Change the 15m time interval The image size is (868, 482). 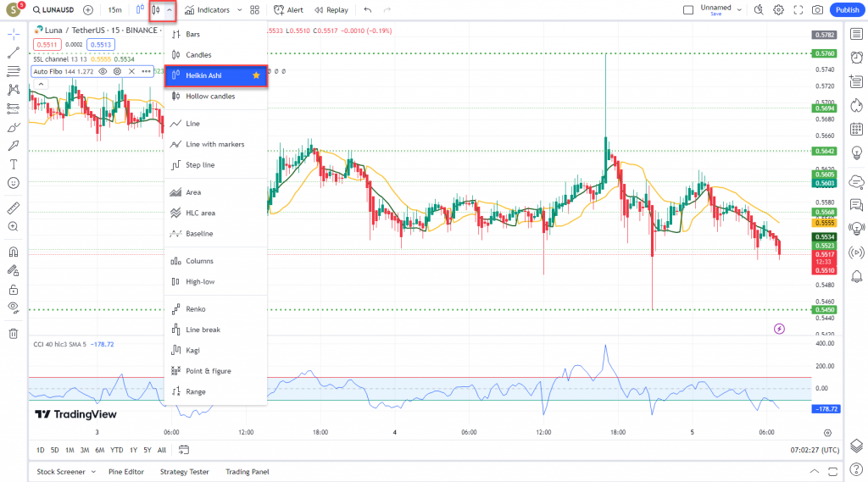(114, 10)
